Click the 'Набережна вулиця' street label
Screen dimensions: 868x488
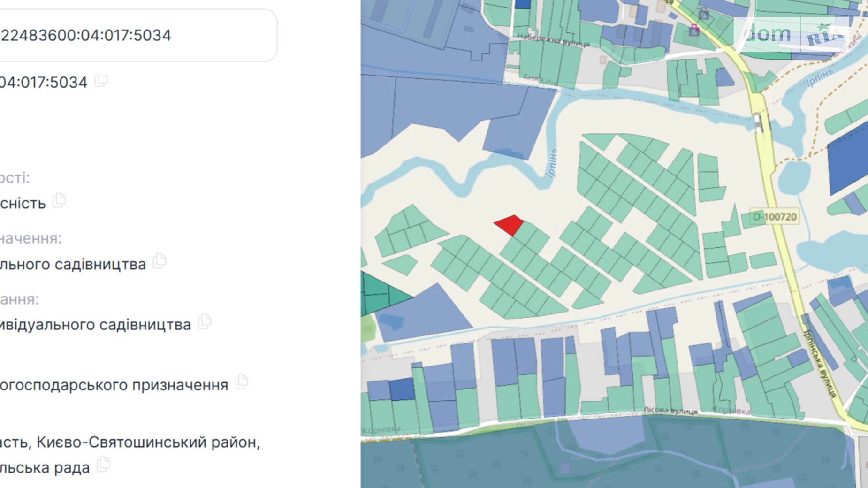[x=553, y=40]
